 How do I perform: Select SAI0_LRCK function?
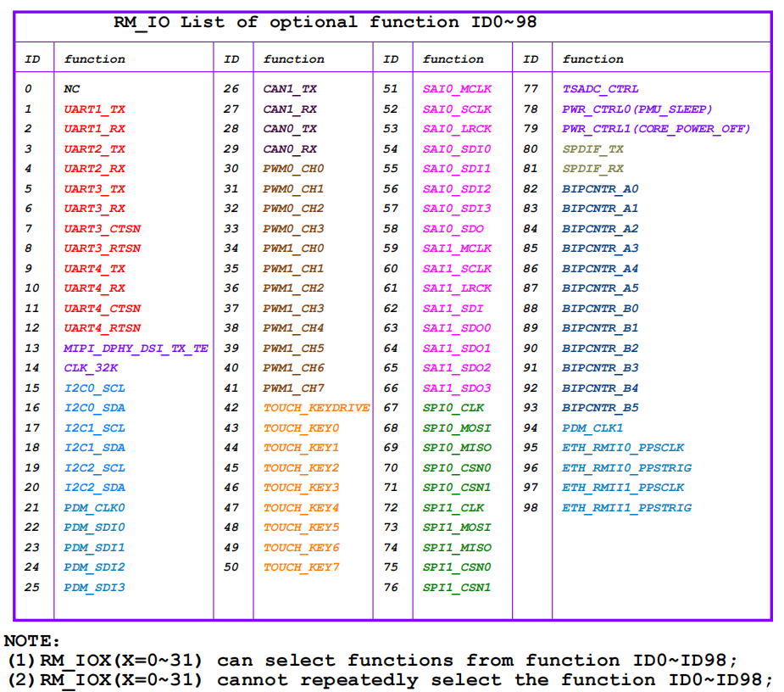click(x=457, y=129)
